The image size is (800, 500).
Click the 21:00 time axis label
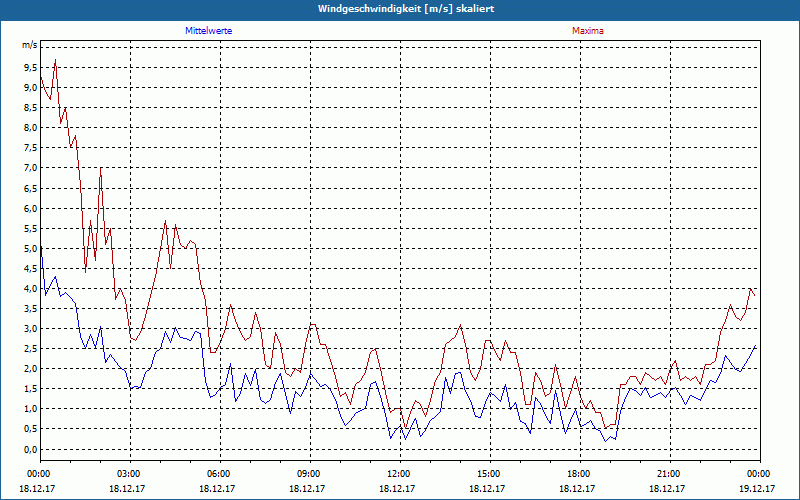point(670,474)
